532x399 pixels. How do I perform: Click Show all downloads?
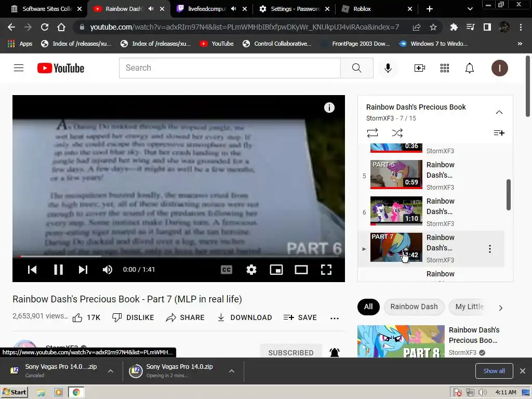coord(494,371)
